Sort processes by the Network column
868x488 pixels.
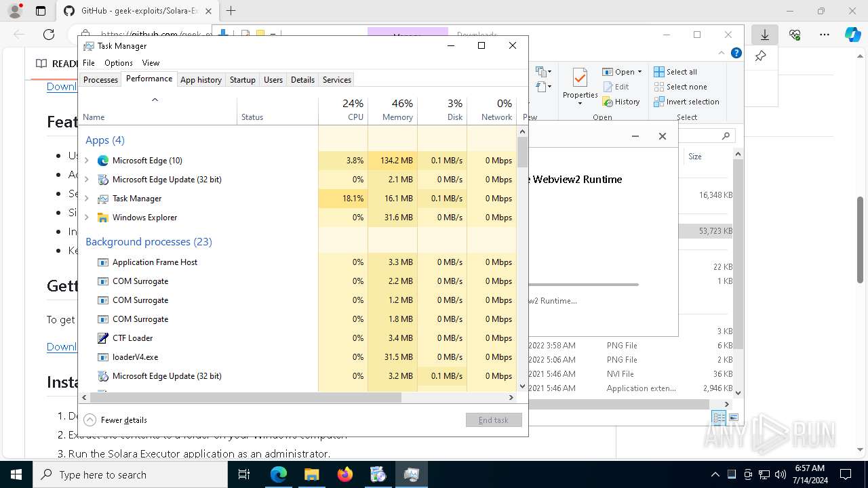point(492,110)
